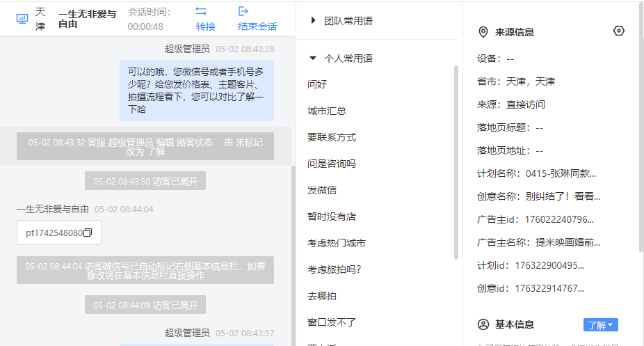Select the 问好 quick phrase
Image resolution: width=644 pixels, height=346 pixels.
pyautogui.click(x=317, y=84)
